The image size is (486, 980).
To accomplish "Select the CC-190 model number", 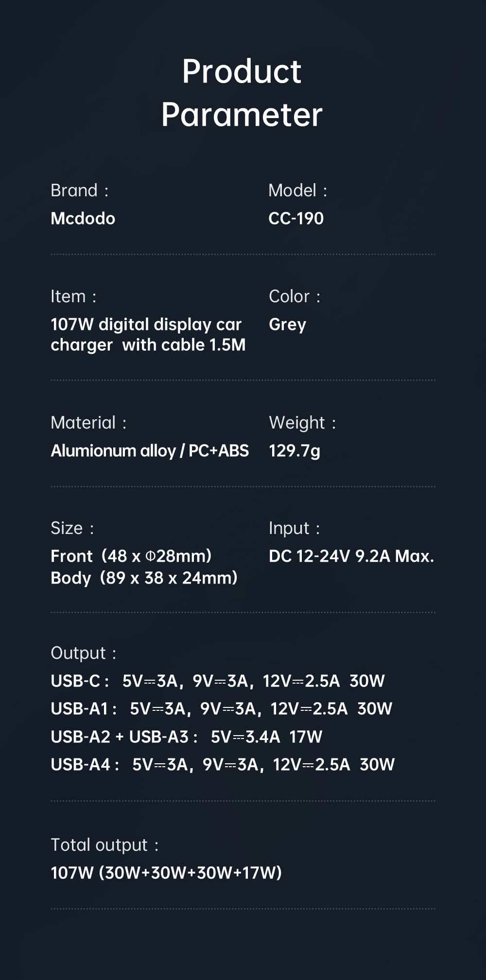I will 296,219.
